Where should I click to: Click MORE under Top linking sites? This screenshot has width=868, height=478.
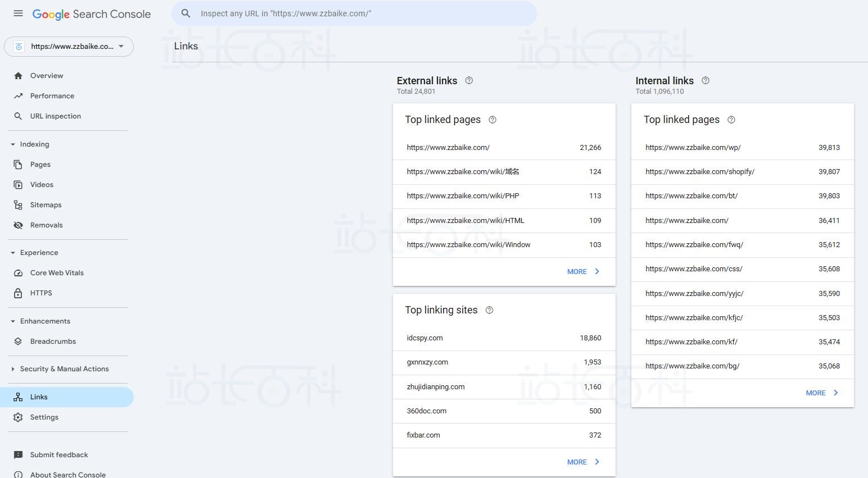tap(584, 462)
